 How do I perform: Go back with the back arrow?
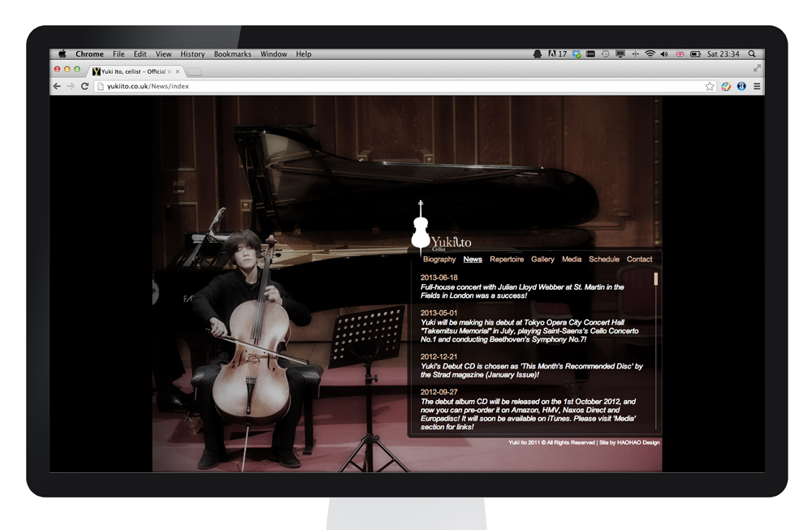pos(57,86)
